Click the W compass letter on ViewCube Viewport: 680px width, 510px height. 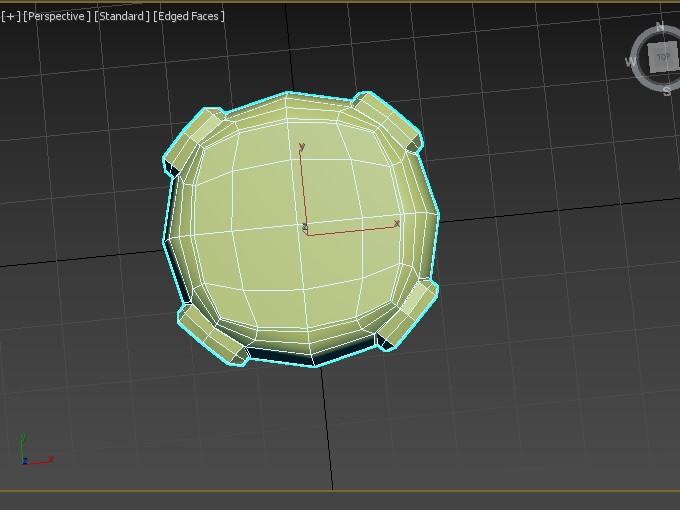(631, 62)
